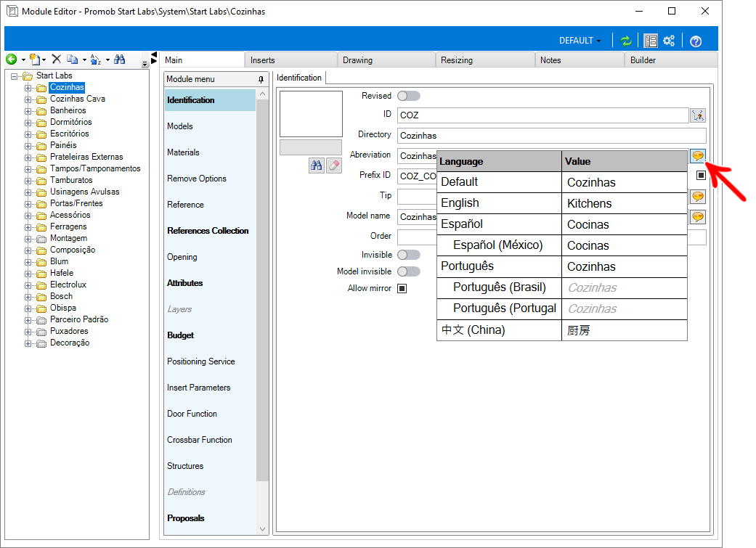The width and height of the screenshot is (756, 548).
Task: Open the dropdown arrow beside new folder icon
Action: [44, 60]
